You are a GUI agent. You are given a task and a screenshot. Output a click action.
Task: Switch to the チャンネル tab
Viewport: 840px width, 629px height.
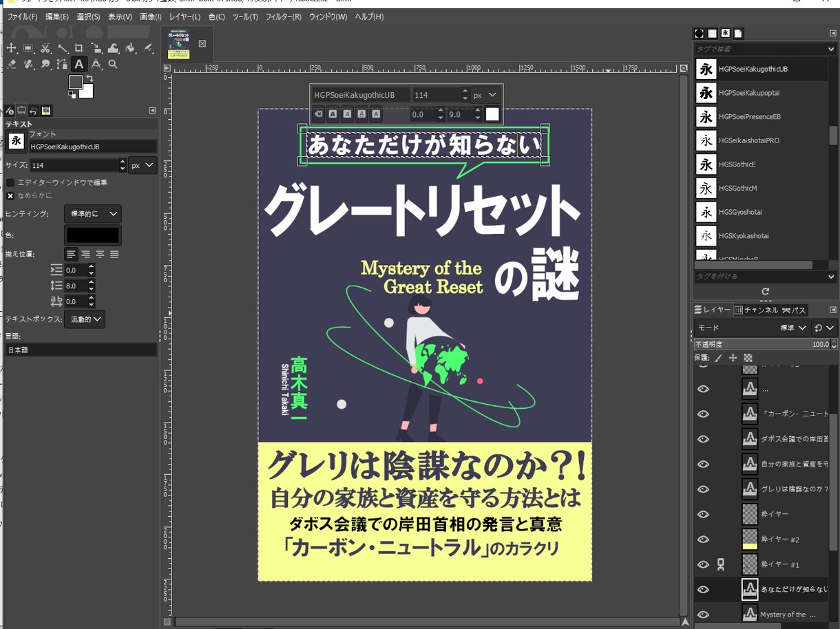[755, 310]
